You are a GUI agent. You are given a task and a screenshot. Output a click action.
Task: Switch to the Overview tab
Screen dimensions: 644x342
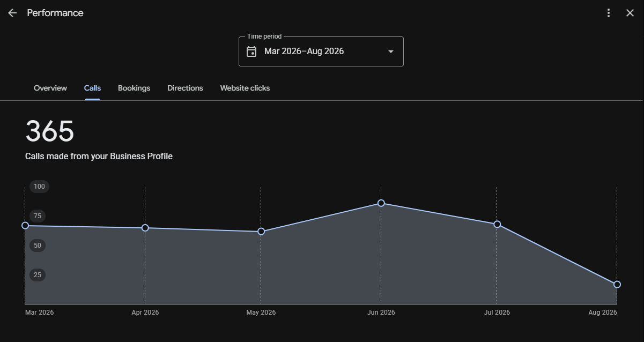coord(50,88)
